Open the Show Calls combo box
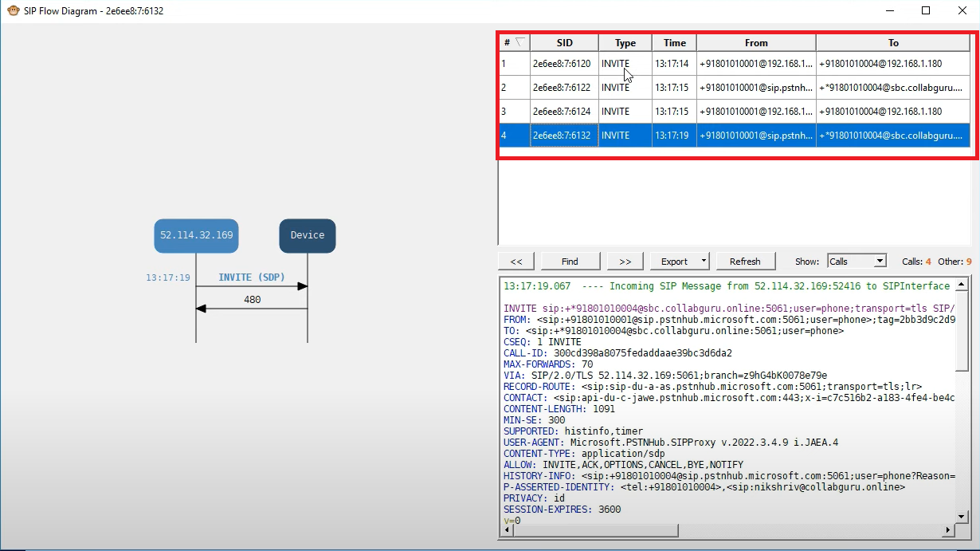 coord(857,261)
